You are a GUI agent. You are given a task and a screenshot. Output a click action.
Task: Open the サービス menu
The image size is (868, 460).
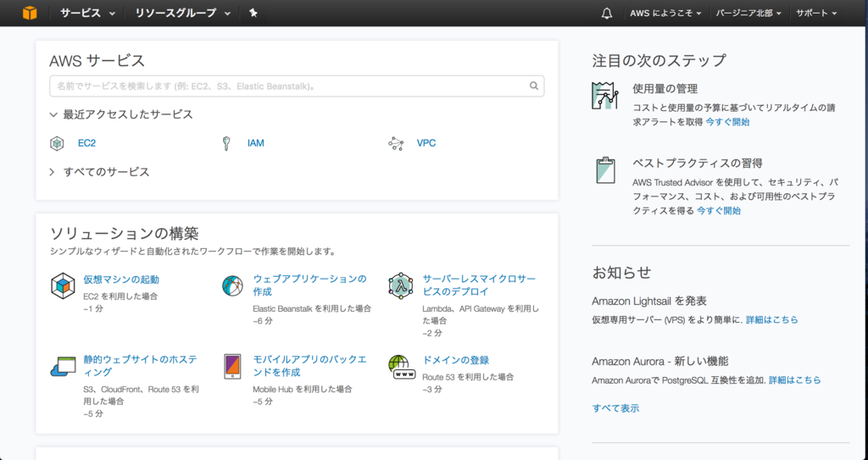point(87,14)
